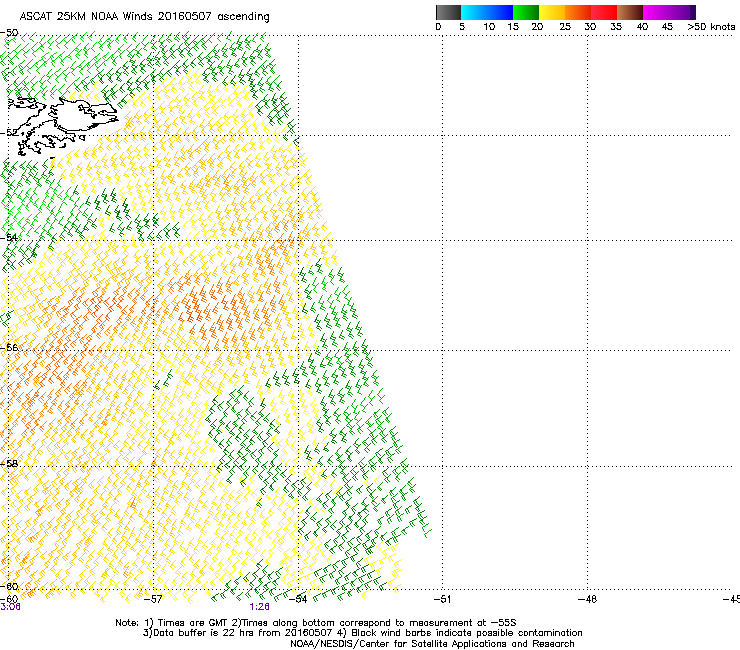The image size is (740, 650).
Task: Click the gray 0-5 knots color swatch
Action: (x=448, y=12)
